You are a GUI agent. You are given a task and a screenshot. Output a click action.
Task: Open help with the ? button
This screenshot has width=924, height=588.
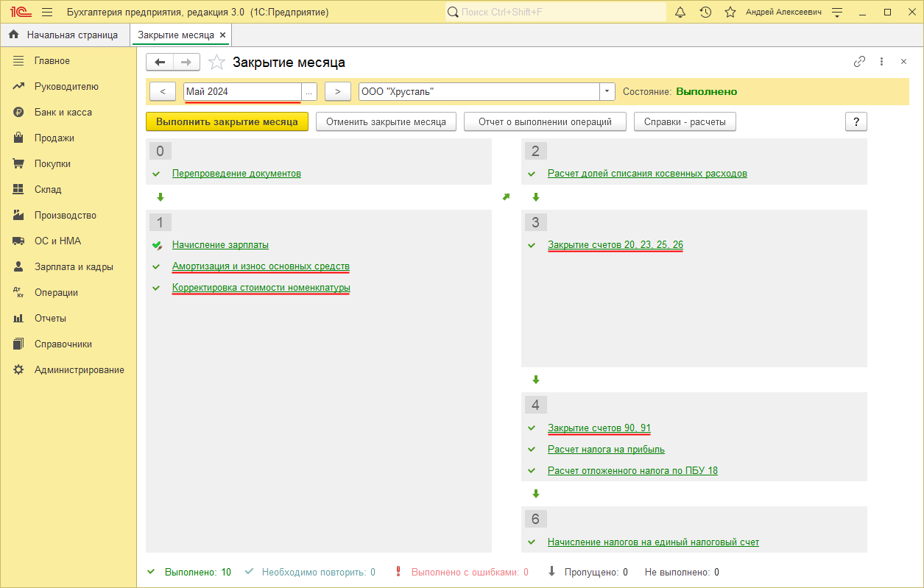[856, 122]
